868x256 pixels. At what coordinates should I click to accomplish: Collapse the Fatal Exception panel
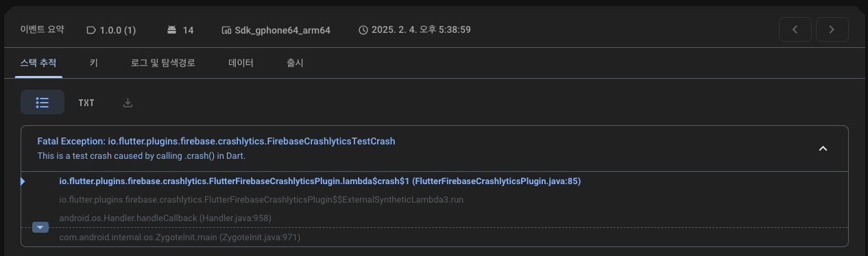(823, 148)
